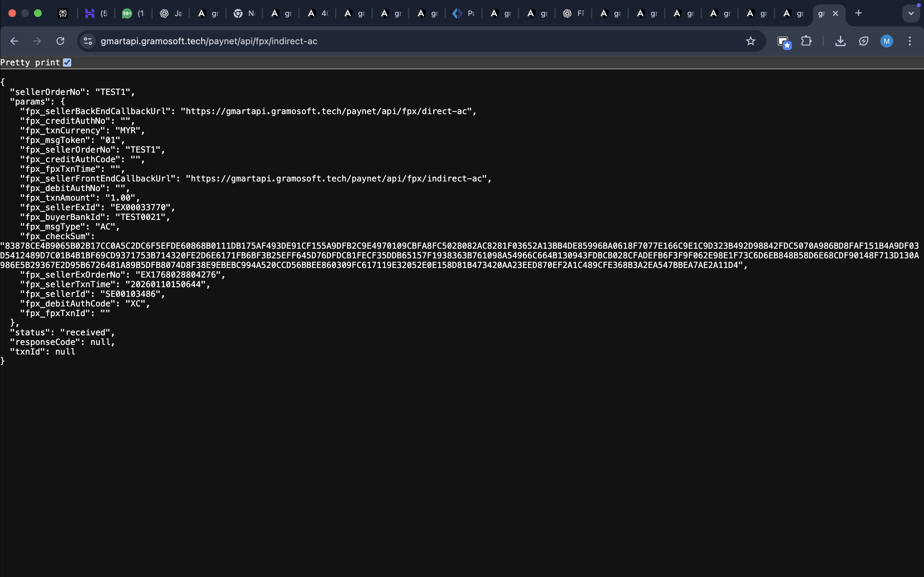Expand the tab search dropdown arrow
Viewport: 924px width, 577px height.
coord(911,13)
